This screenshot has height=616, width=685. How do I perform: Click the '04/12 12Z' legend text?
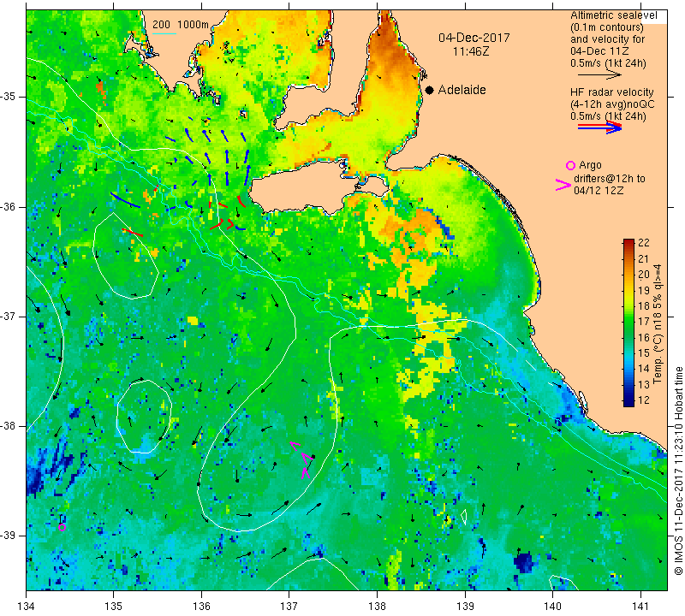point(599,191)
